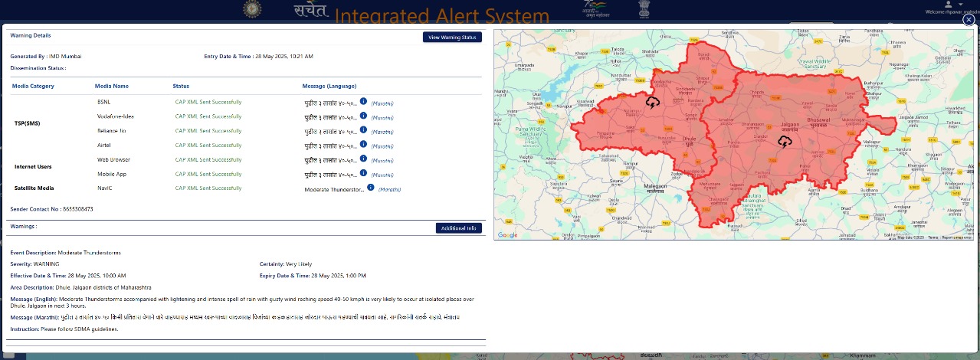Select the BSNL media name
This screenshot has height=360, width=980.
(104, 101)
